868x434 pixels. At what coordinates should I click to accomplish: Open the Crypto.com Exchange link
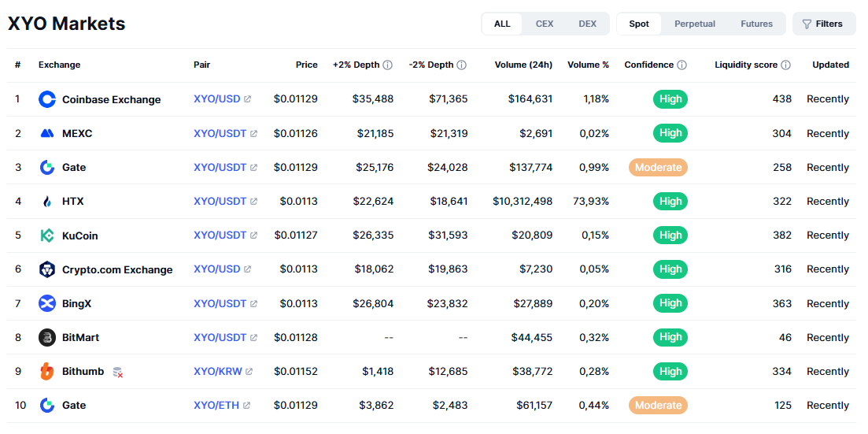point(117,270)
